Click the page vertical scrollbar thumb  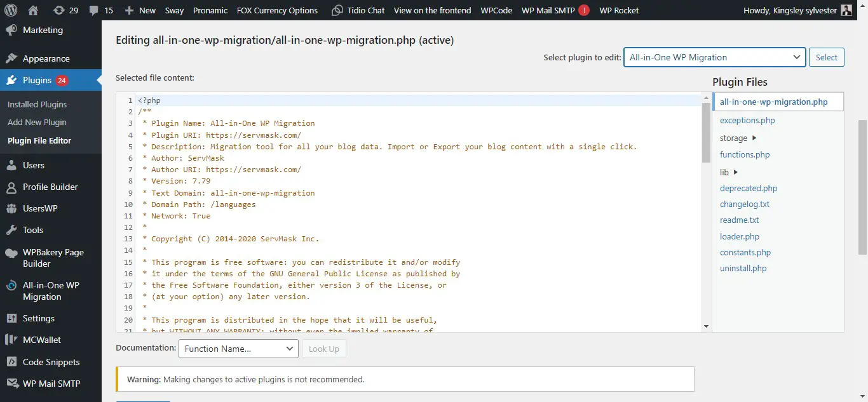[862, 187]
